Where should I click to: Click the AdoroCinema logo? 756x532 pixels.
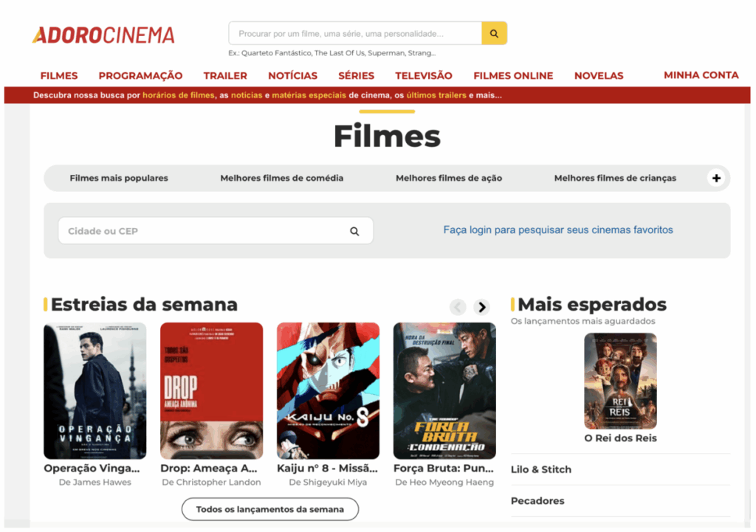(103, 35)
